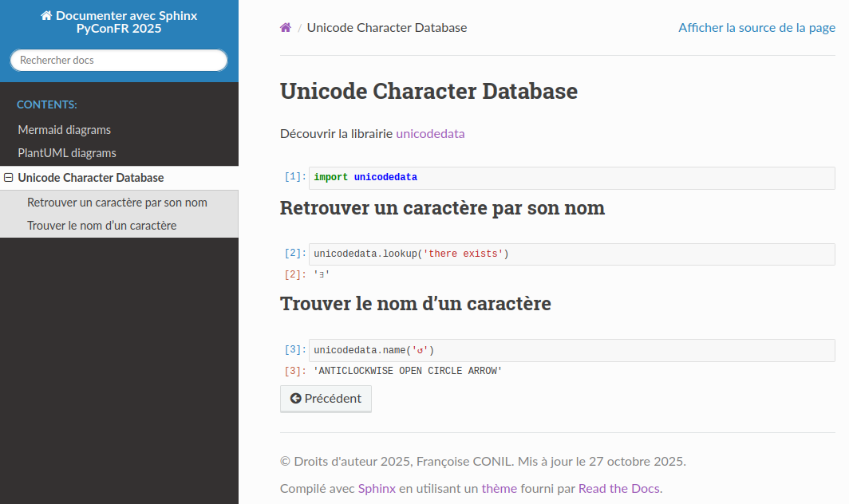Viewport: 849px width, 504px height.
Task: Click the ANTICLOCKWISE OPEN CIRCLE ARROW output text
Action: click(408, 371)
